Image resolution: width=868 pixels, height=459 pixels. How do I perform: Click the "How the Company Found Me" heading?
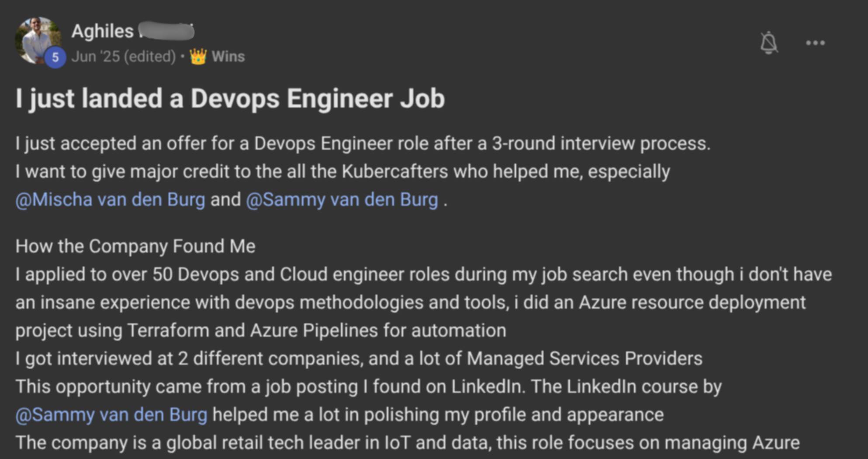click(x=135, y=247)
